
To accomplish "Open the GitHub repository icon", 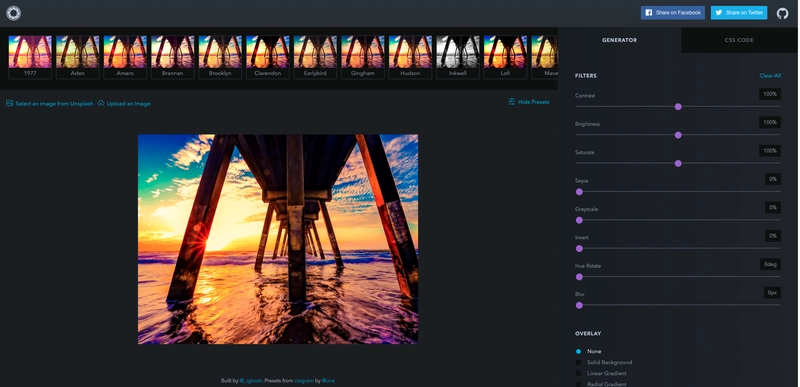I will pos(782,13).
